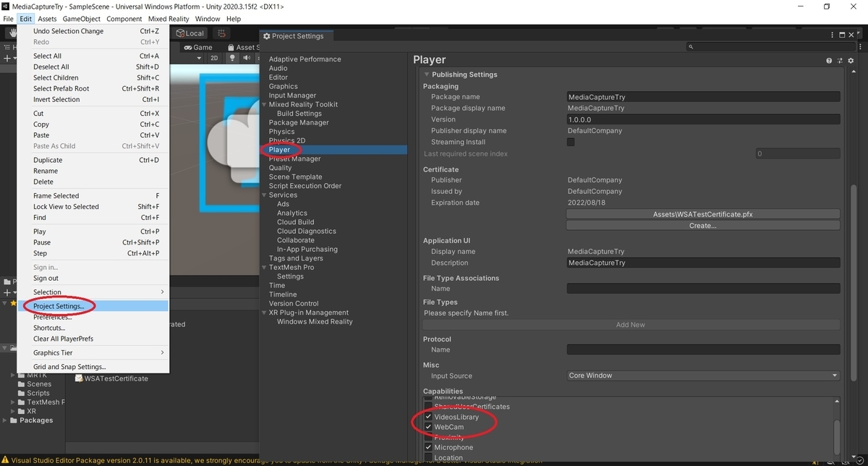
Task: Click the Scripts folder icon
Action: click(x=21, y=393)
